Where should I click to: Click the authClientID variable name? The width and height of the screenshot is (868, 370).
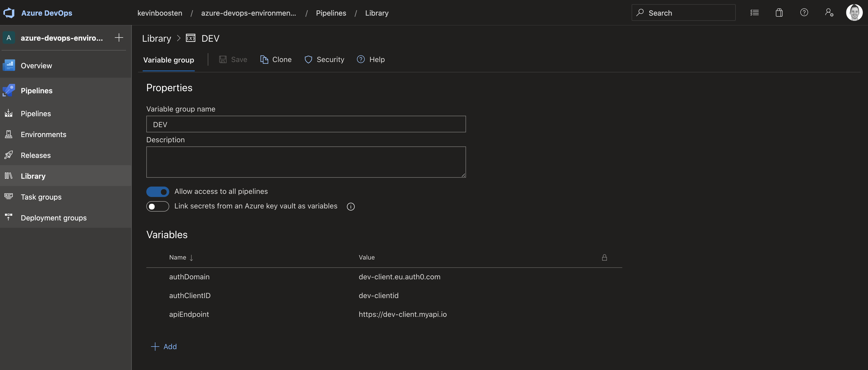190,295
